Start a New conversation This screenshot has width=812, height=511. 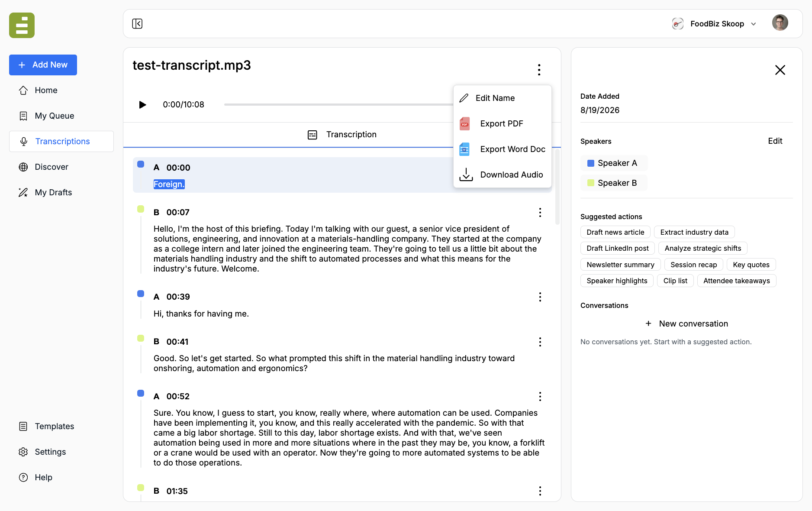click(x=686, y=323)
